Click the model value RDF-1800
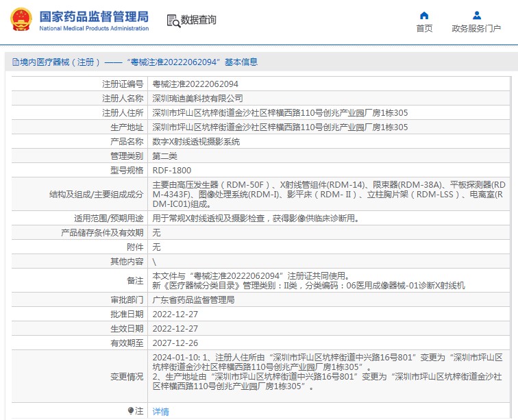518x420 pixels. click(172, 171)
